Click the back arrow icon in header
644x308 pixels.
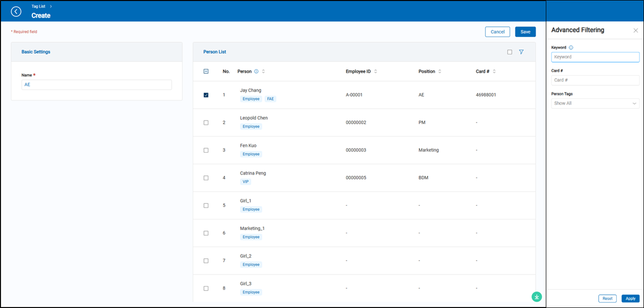(16, 11)
